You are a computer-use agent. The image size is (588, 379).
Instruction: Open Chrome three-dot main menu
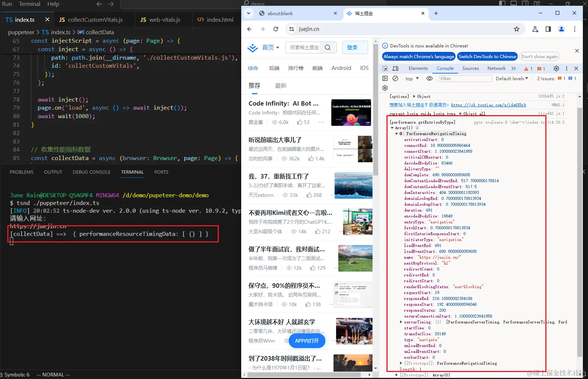[x=575, y=29]
